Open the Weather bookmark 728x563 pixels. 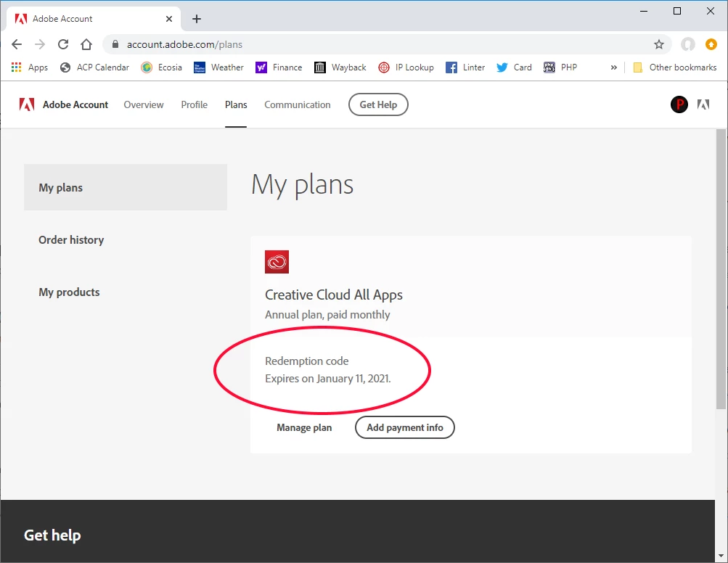[218, 67]
